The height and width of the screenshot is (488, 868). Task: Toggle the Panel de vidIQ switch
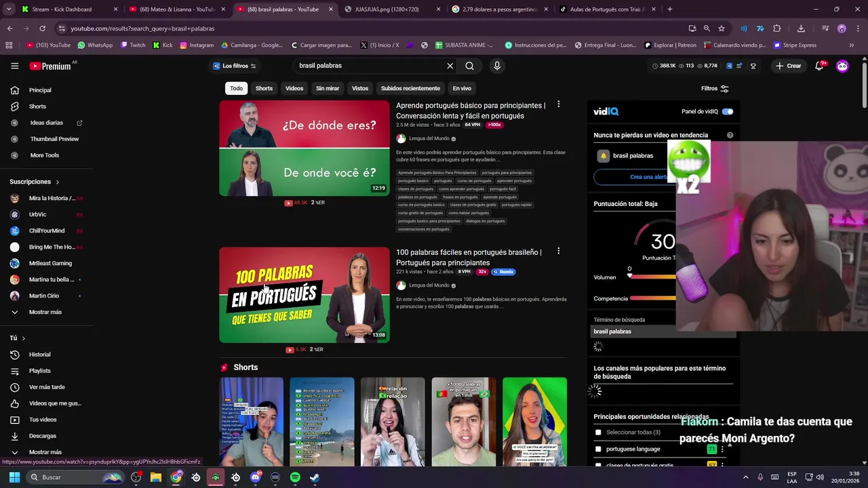[728, 111]
